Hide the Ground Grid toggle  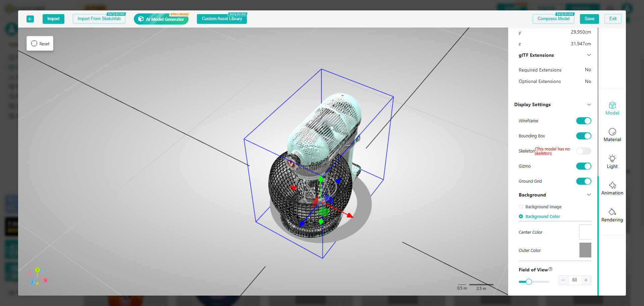[x=584, y=181]
